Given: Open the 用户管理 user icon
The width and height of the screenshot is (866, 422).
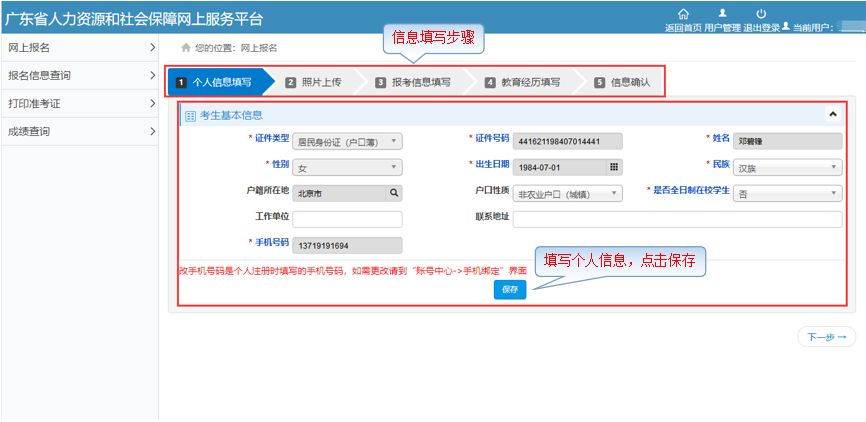Looking at the screenshot, I should click(722, 13).
